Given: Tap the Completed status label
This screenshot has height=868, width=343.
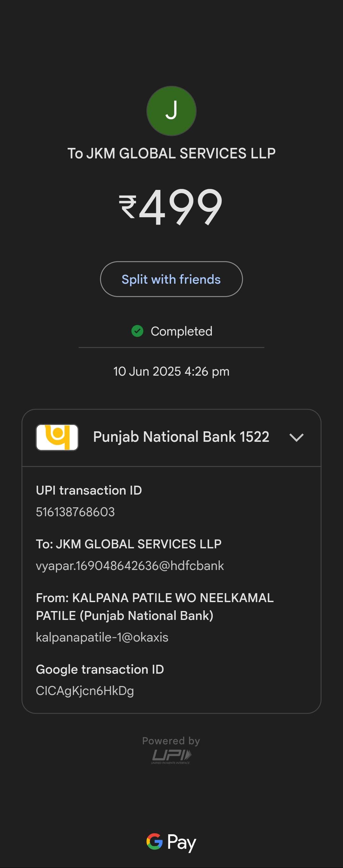Looking at the screenshot, I should tap(181, 331).
